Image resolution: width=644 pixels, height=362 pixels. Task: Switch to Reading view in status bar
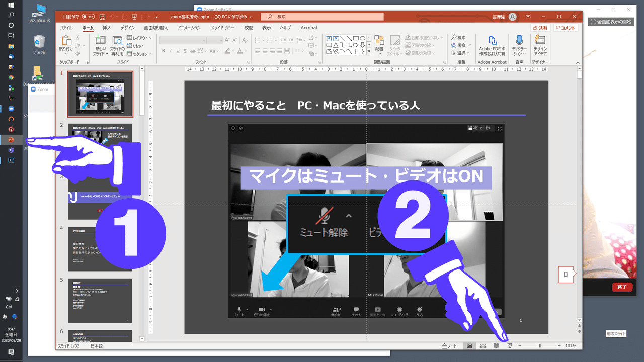(x=496, y=346)
